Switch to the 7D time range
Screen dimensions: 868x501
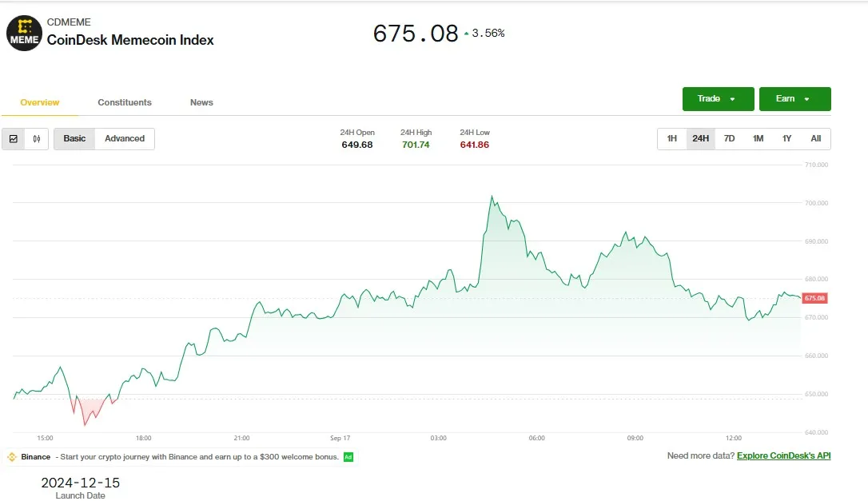(729, 138)
